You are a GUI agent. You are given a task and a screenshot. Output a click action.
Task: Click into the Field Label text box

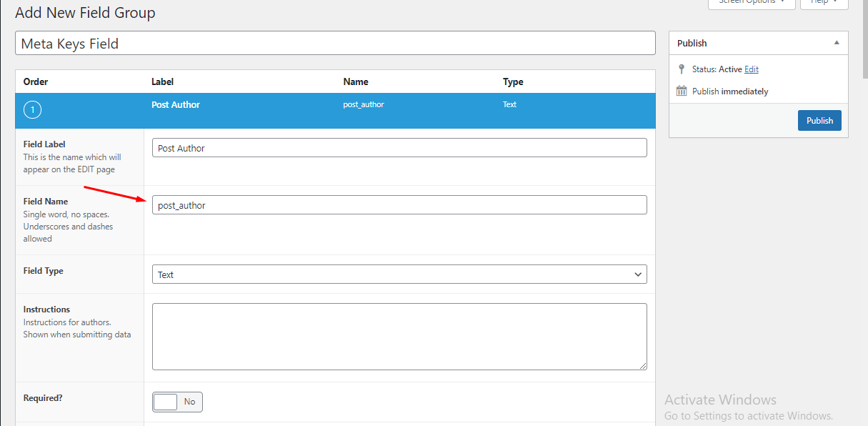pyautogui.click(x=399, y=148)
